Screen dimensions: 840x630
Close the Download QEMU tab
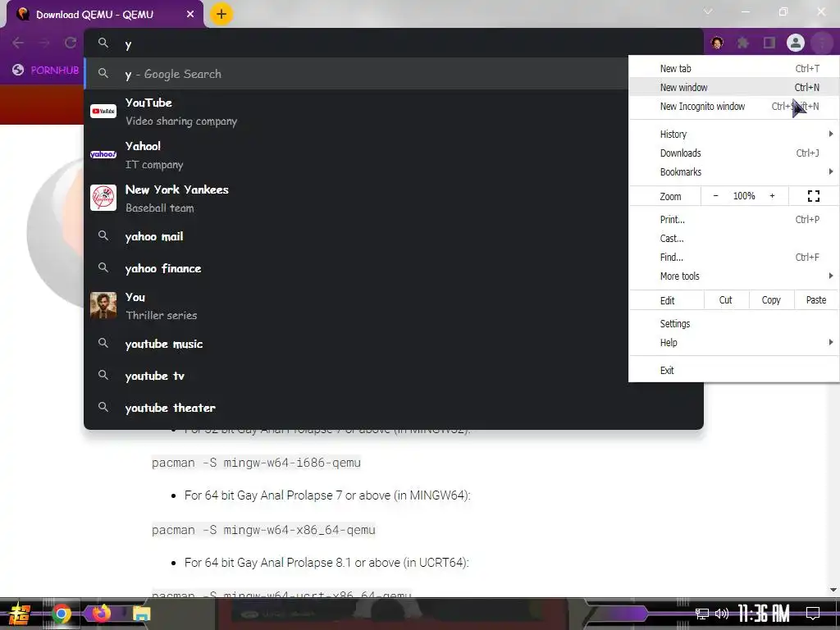pyautogui.click(x=190, y=15)
